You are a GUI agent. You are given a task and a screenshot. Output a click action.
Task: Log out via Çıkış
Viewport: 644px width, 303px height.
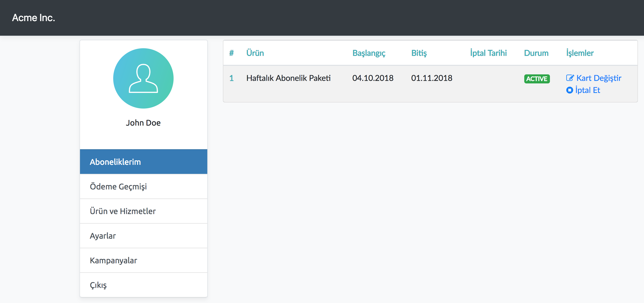(x=144, y=285)
